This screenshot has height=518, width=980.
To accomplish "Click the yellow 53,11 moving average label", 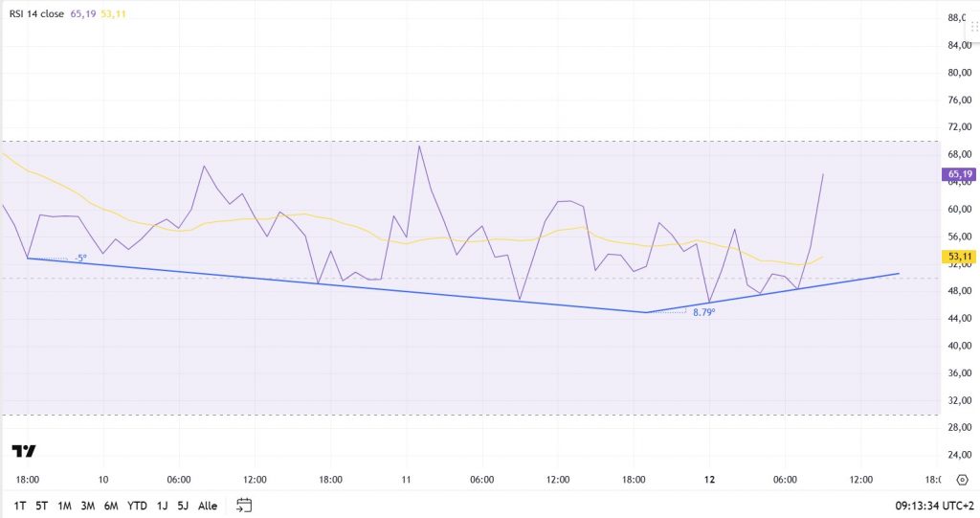I will 958,257.
